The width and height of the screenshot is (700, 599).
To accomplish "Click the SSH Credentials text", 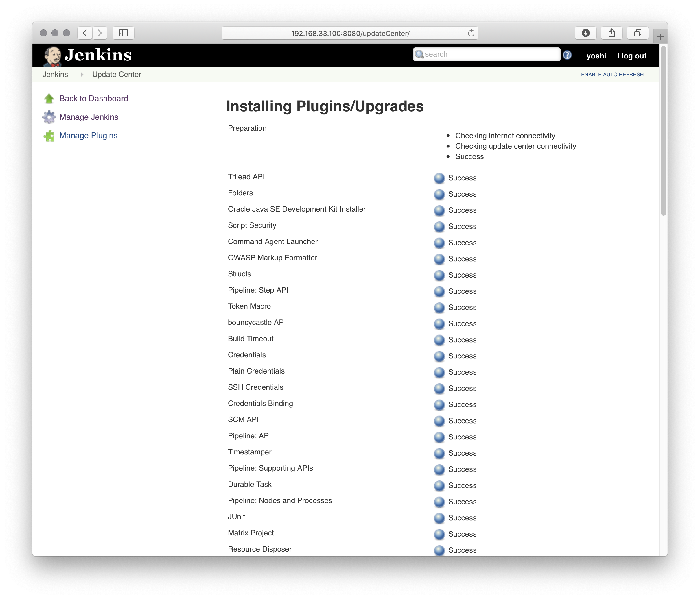I will [255, 388].
